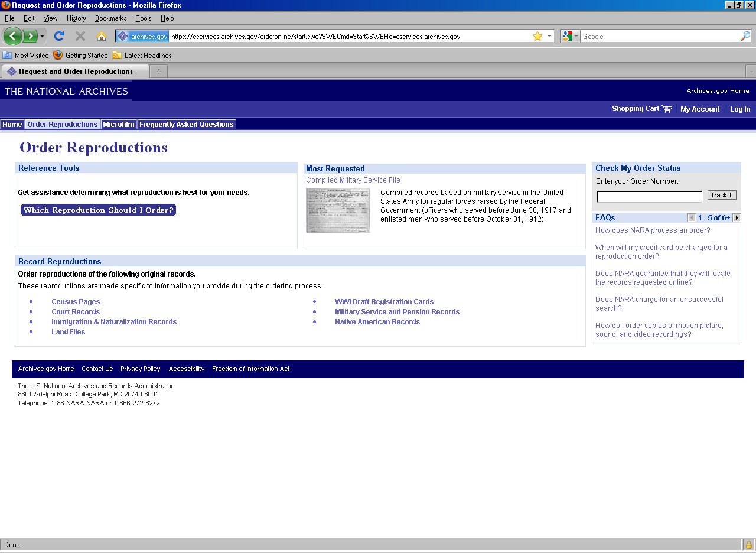The image size is (756, 553).
Task: Open the location bar history dropdown
Action: coord(549,36)
